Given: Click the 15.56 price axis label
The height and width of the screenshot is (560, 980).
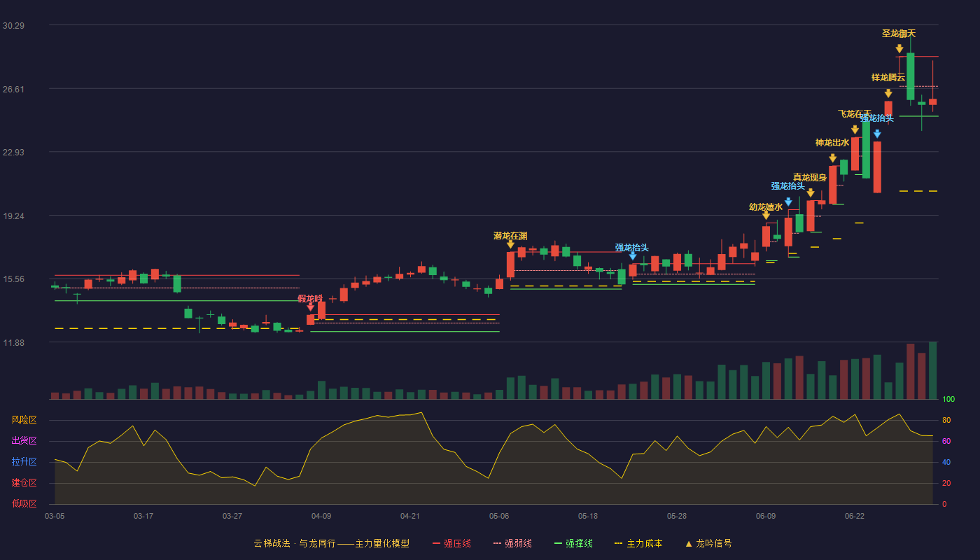Looking at the screenshot, I should (x=13, y=279).
